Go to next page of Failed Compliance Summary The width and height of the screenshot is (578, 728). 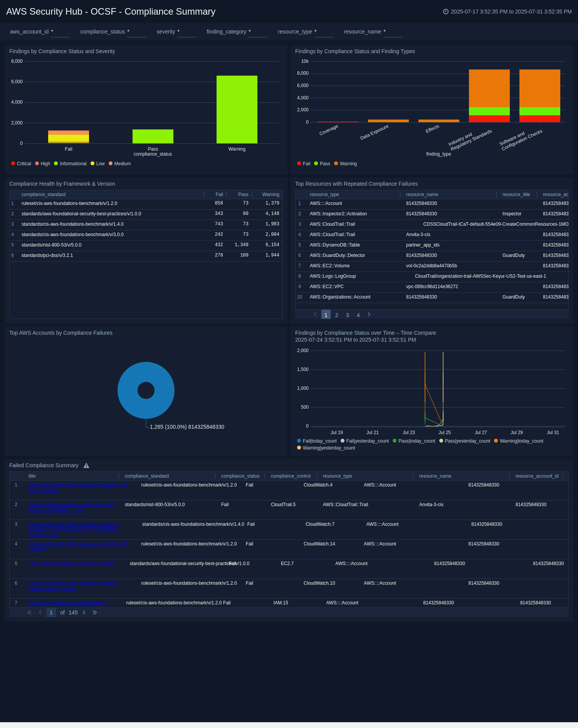84,612
